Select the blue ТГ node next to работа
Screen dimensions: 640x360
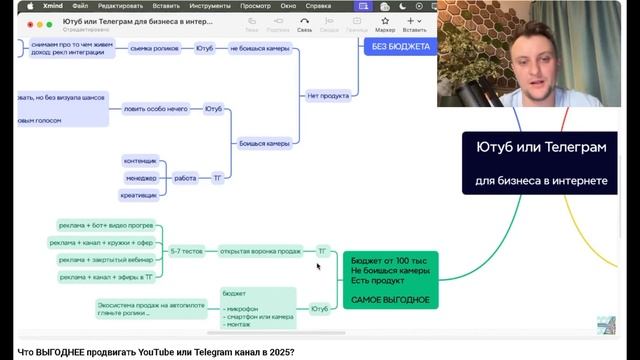(218, 178)
